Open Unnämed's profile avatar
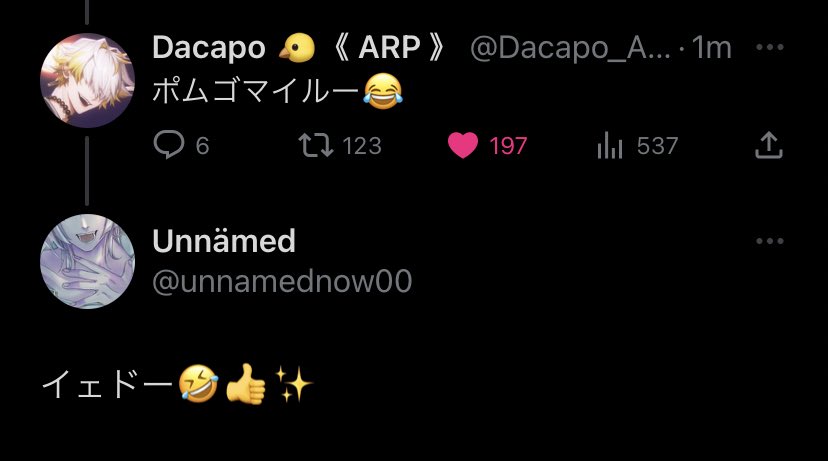This screenshot has height=461, width=828. click(88, 261)
